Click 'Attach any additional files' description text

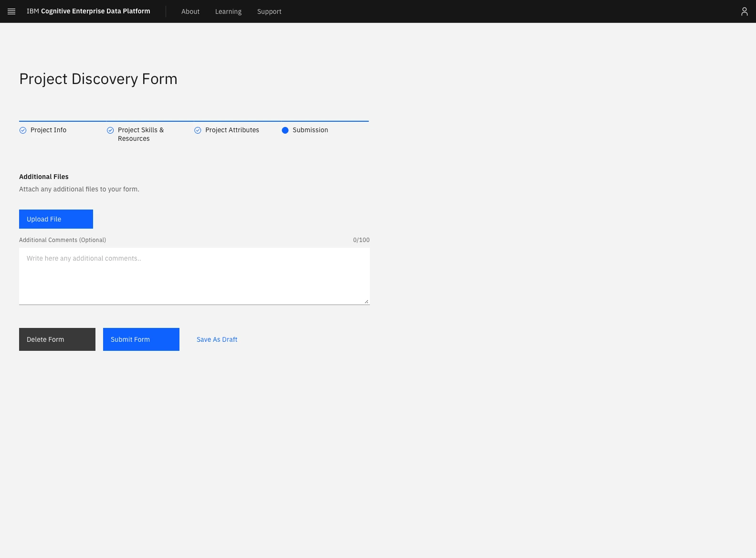[79, 189]
